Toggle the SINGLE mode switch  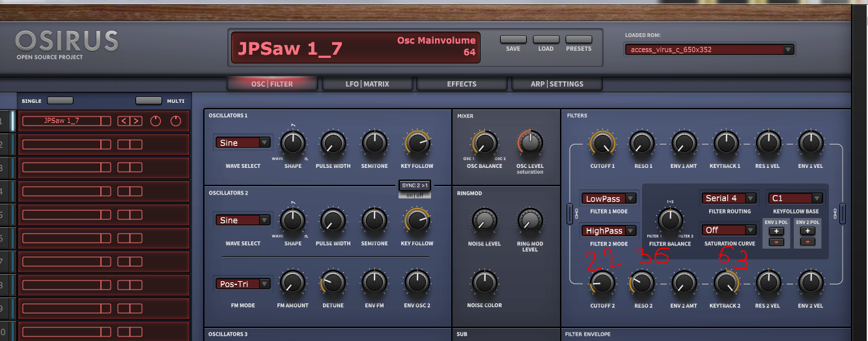coord(60,100)
